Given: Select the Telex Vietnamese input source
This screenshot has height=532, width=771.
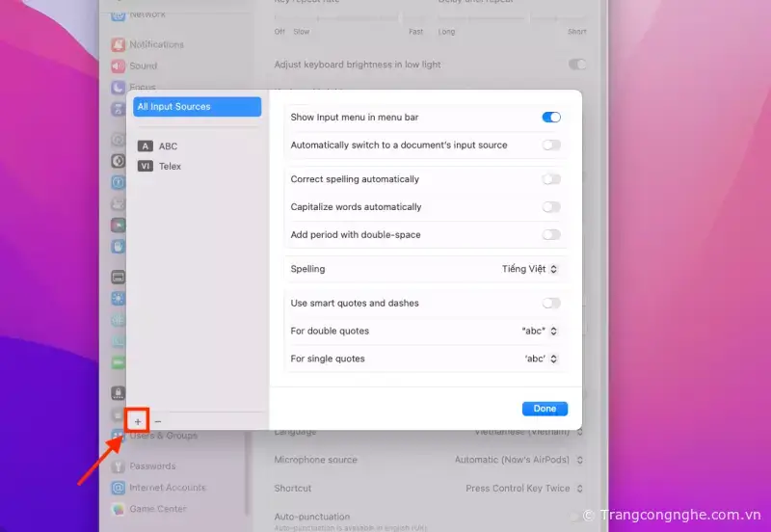Looking at the screenshot, I should click(x=170, y=167).
